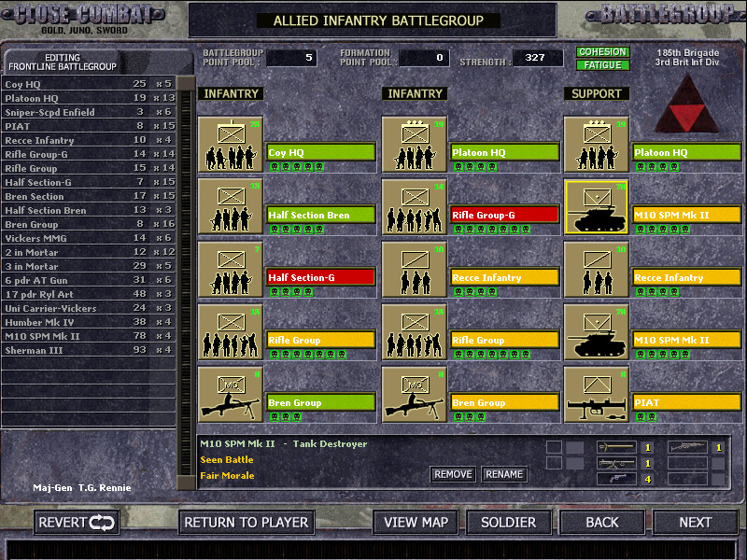Rename the selected unit
This screenshot has width=747, height=560.
click(x=504, y=474)
